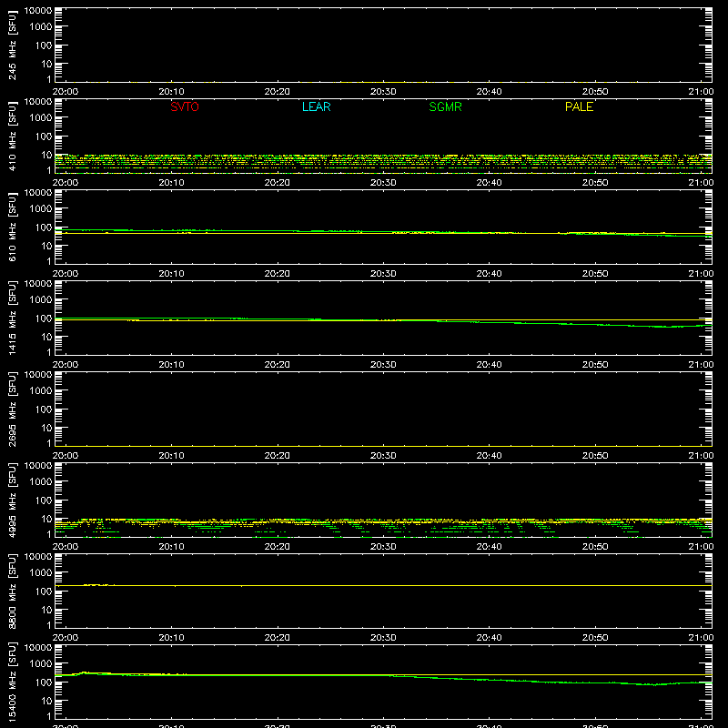Click the 21:00 tick under the 245 MHz panel
This screenshot has height=728, width=728.
(x=701, y=92)
